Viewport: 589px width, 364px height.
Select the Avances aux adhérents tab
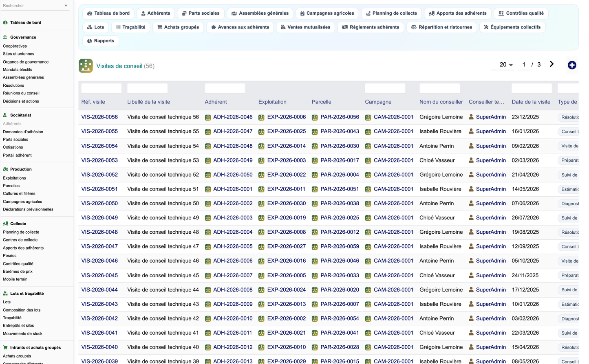coord(240,27)
